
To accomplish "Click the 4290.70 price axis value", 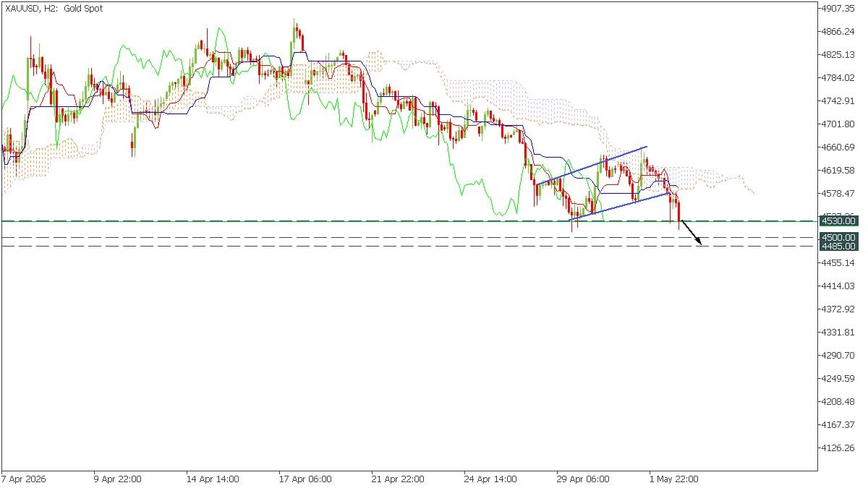I will (x=839, y=356).
